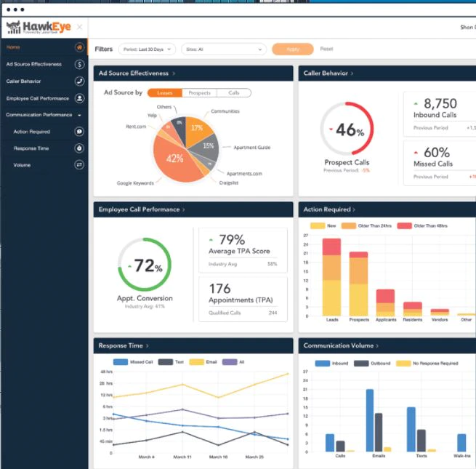
Task: Click the orange Apply button
Action: click(293, 49)
